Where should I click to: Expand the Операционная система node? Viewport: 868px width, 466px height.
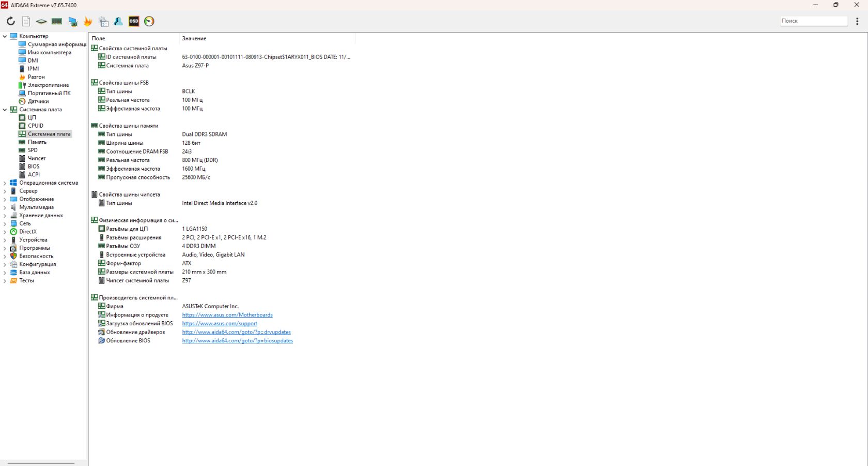(5, 183)
